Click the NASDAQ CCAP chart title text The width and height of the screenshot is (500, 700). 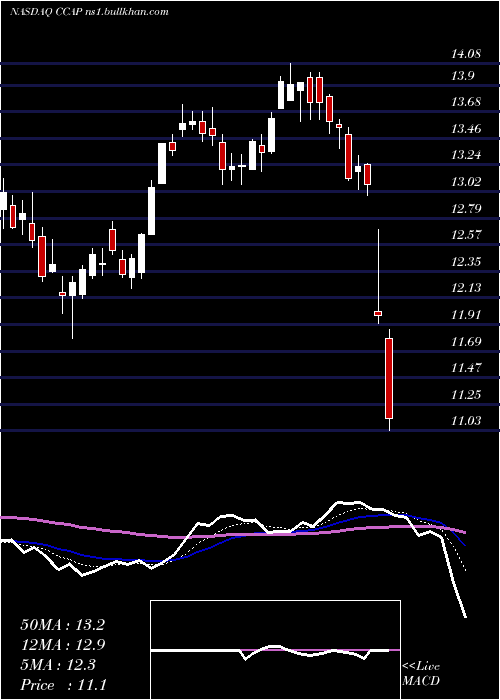pos(89,12)
